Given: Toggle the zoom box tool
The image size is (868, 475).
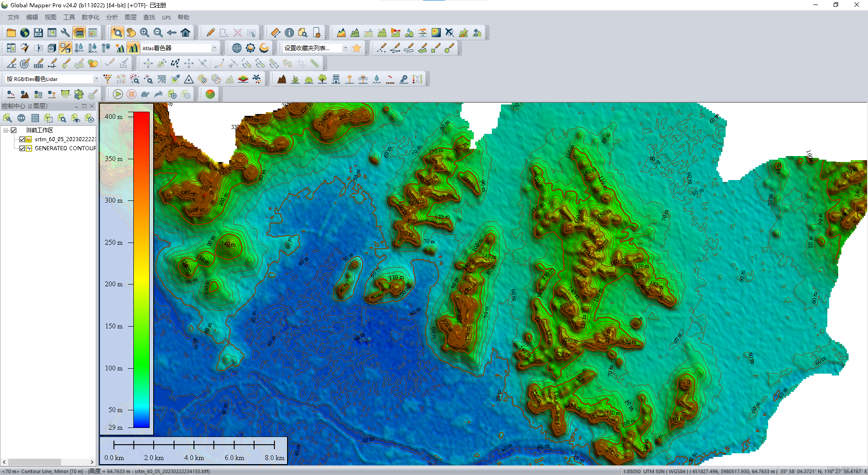Looking at the screenshot, I should [118, 33].
